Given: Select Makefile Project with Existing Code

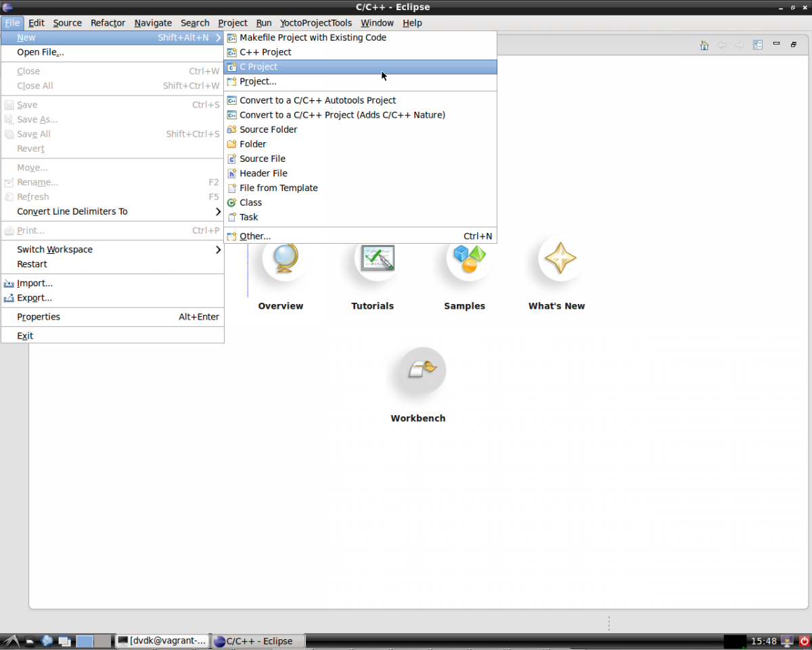Looking at the screenshot, I should (x=313, y=38).
